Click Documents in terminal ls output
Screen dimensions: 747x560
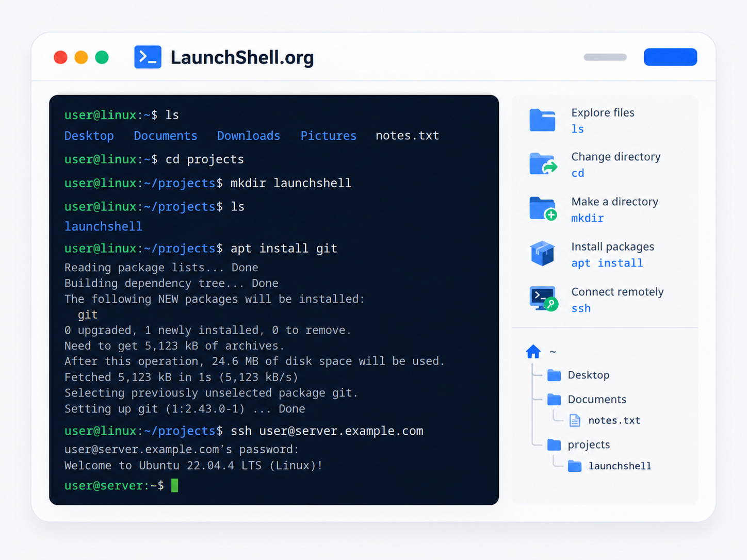point(166,136)
